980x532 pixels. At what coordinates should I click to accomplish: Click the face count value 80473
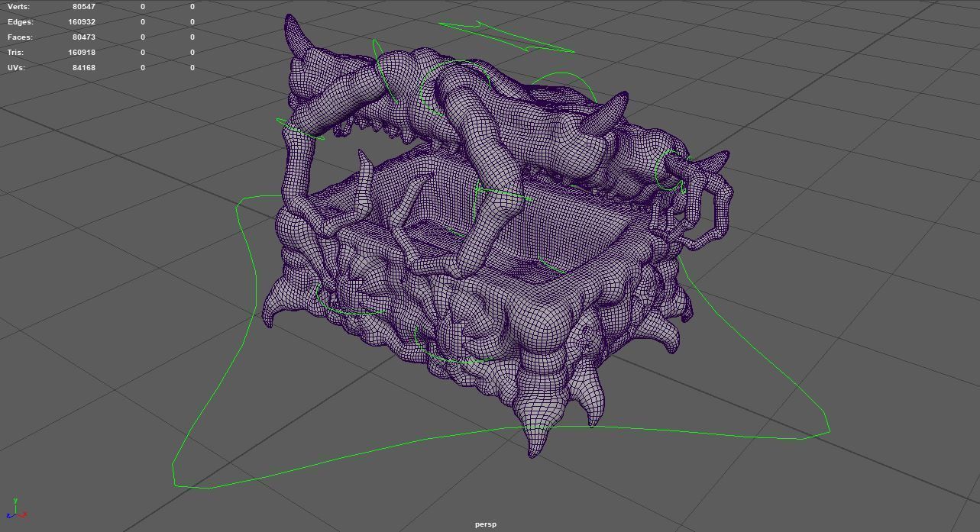pyautogui.click(x=83, y=37)
